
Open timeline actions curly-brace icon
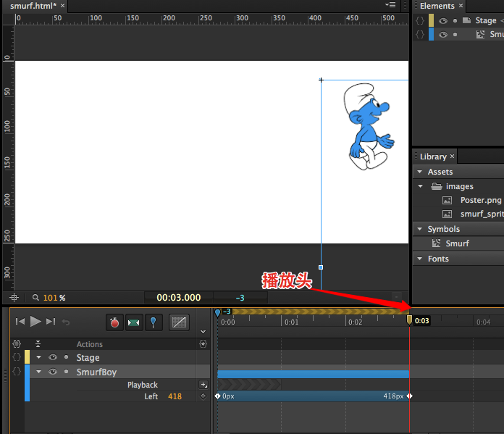pos(17,344)
